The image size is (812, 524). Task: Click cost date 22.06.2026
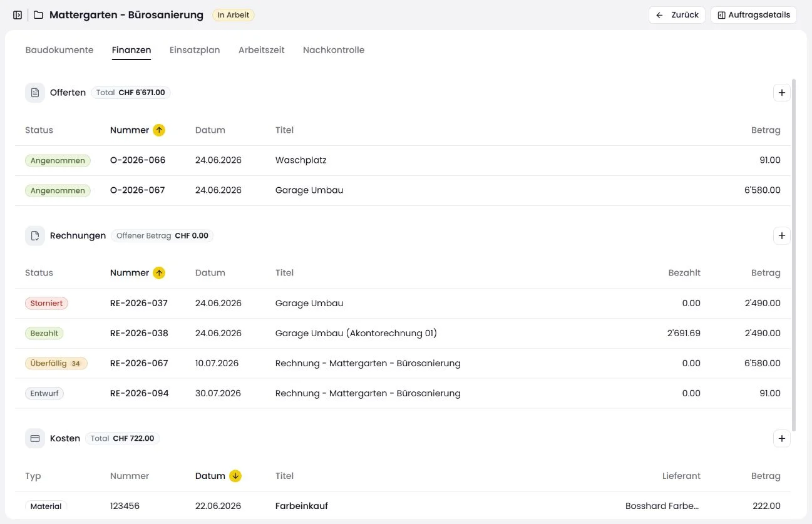click(x=218, y=506)
